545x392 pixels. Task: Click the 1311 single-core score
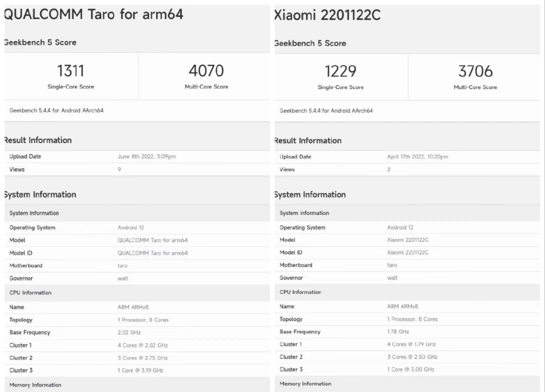71,71
